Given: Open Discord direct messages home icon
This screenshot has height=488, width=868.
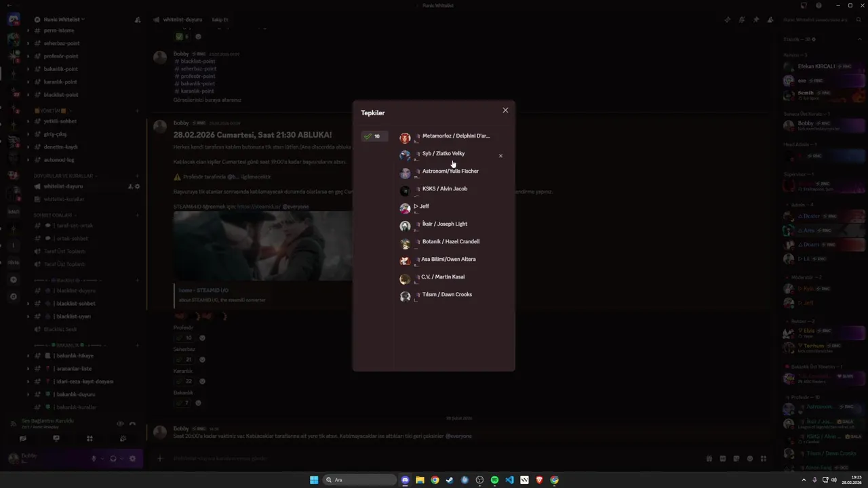Looking at the screenshot, I should point(14,20).
